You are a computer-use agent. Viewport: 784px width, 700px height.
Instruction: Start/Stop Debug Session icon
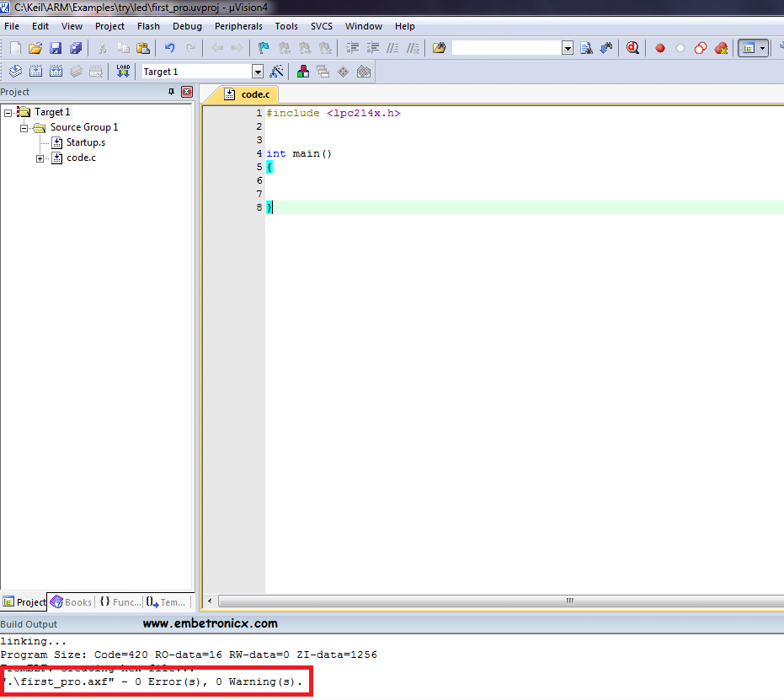click(x=632, y=48)
